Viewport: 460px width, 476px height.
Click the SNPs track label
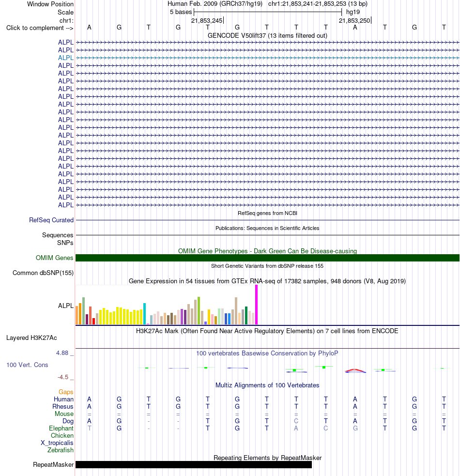click(x=65, y=243)
